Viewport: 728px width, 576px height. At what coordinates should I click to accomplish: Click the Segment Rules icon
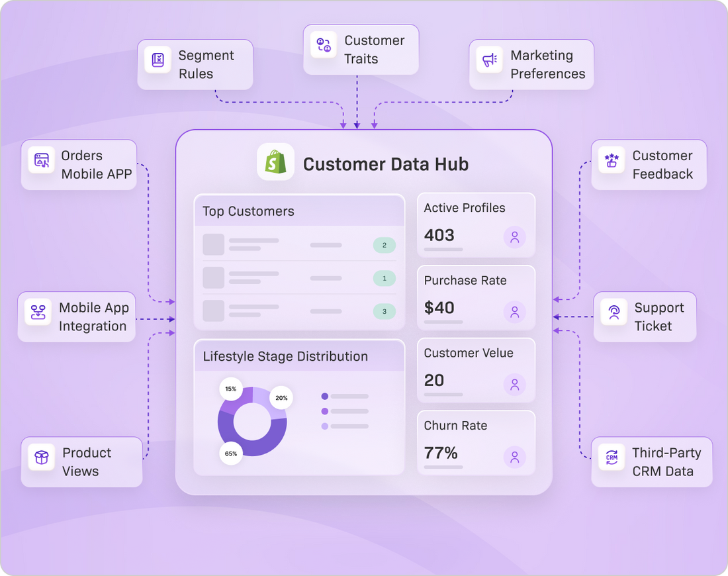158,60
